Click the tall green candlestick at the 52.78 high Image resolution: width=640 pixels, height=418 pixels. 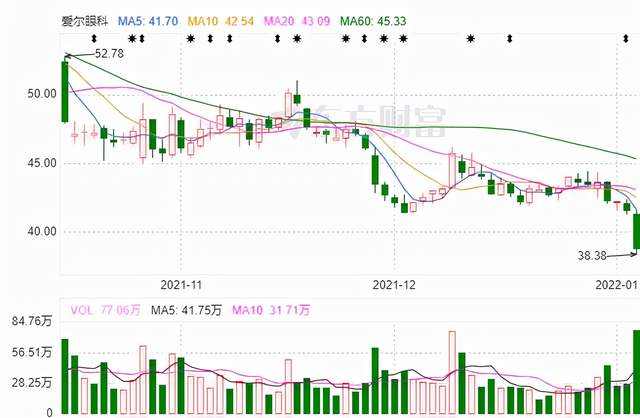tap(65, 91)
